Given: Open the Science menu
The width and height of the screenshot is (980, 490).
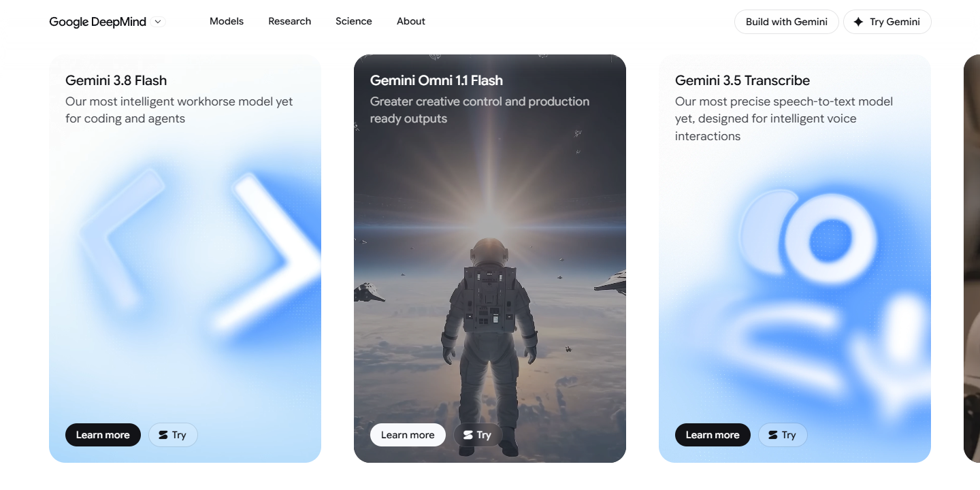Looking at the screenshot, I should [x=354, y=21].
